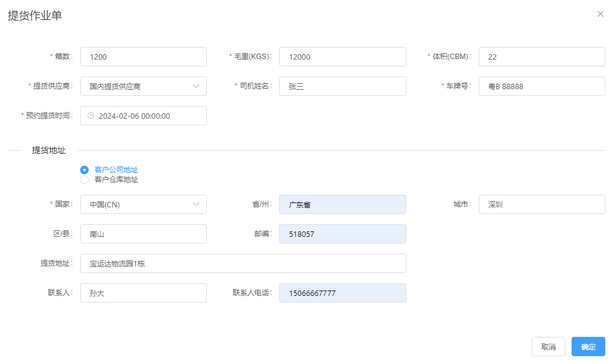Screen dimensions: 615x364
Task: Click the 车牌号 input field
Action: (x=541, y=86)
